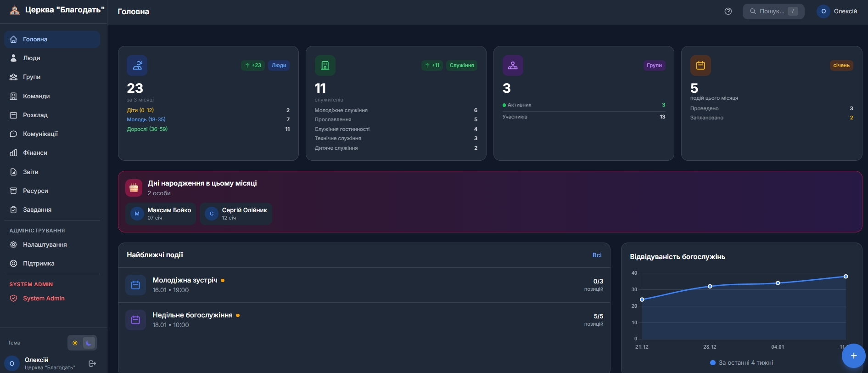Open Команди in the sidebar

click(x=52, y=96)
